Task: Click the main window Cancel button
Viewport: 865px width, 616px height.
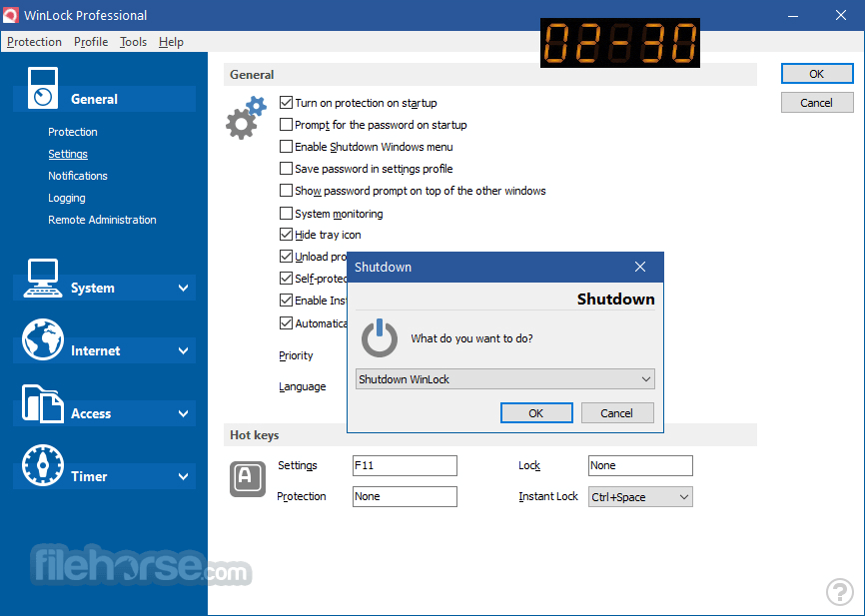Action: click(x=817, y=103)
